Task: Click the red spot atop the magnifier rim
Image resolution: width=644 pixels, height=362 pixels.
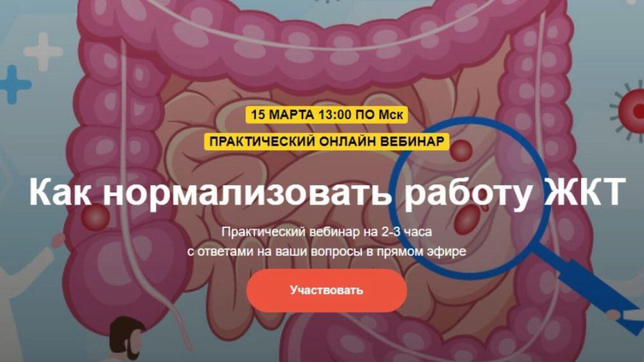Action: pos(461,151)
